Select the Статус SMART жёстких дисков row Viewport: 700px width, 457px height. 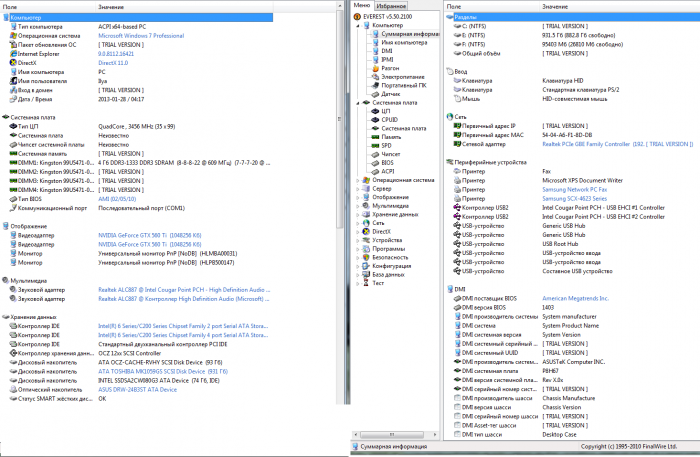(137, 399)
